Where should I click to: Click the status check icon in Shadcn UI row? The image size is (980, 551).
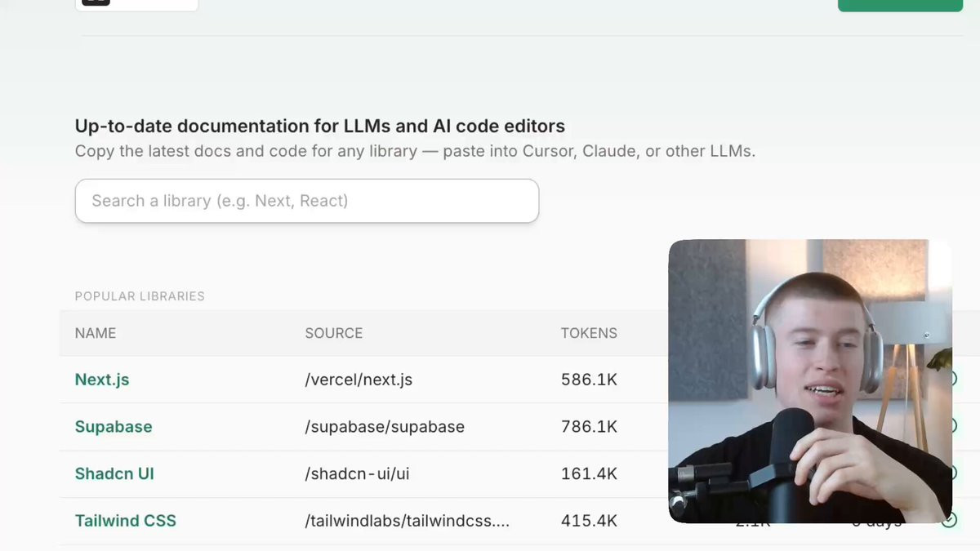coord(953,473)
